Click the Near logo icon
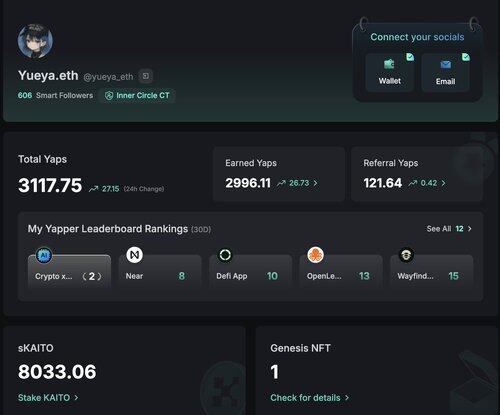Image resolution: width=500 pixels, height=415 pixels. [x=134, y=255]
